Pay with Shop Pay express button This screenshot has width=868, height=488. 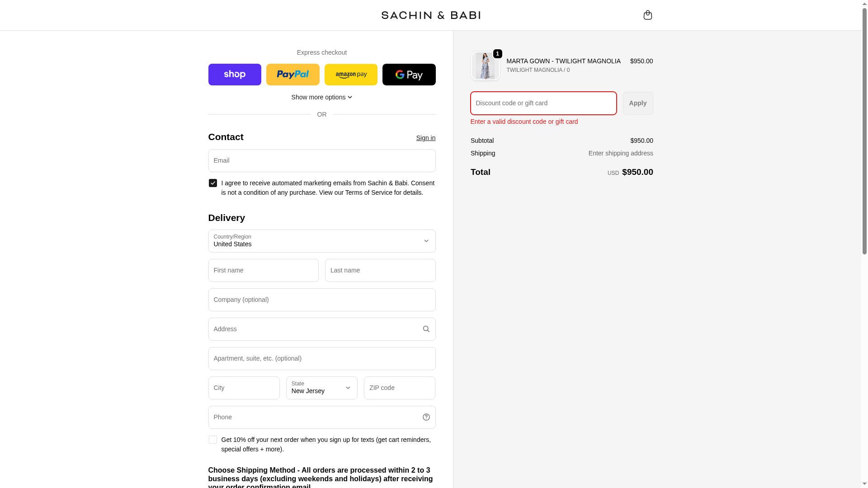235,75
